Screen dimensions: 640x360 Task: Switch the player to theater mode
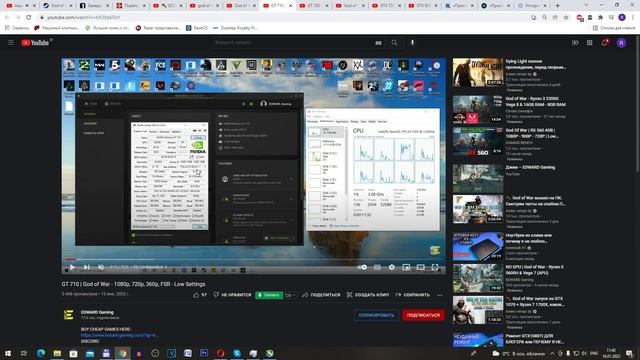point(420,267)
